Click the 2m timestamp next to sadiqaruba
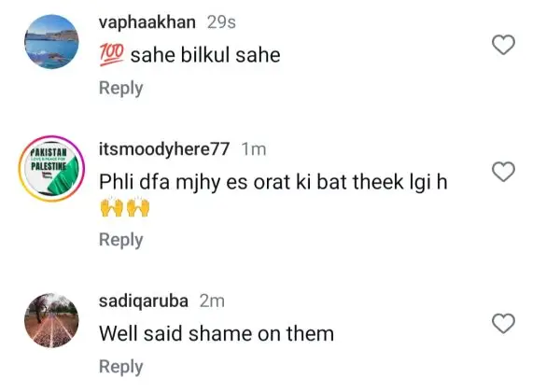The height and width of the screenshot is (392, 546). click(212, 301)
